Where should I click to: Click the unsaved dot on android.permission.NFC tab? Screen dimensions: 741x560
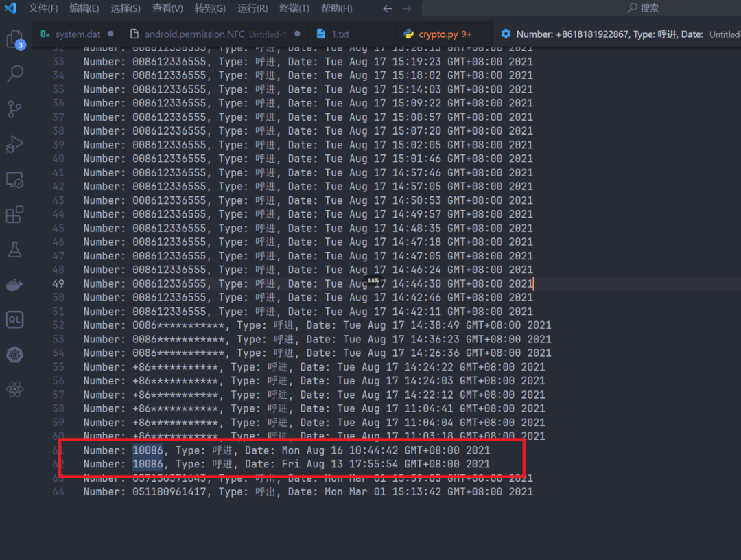click(x=297, y=34)
